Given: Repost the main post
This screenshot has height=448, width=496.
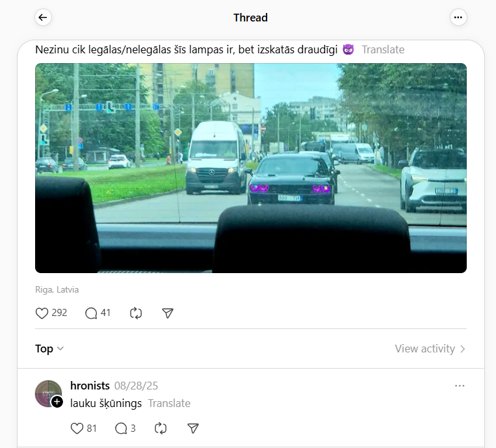Looking at the screenshot, I should pos(136,313).
